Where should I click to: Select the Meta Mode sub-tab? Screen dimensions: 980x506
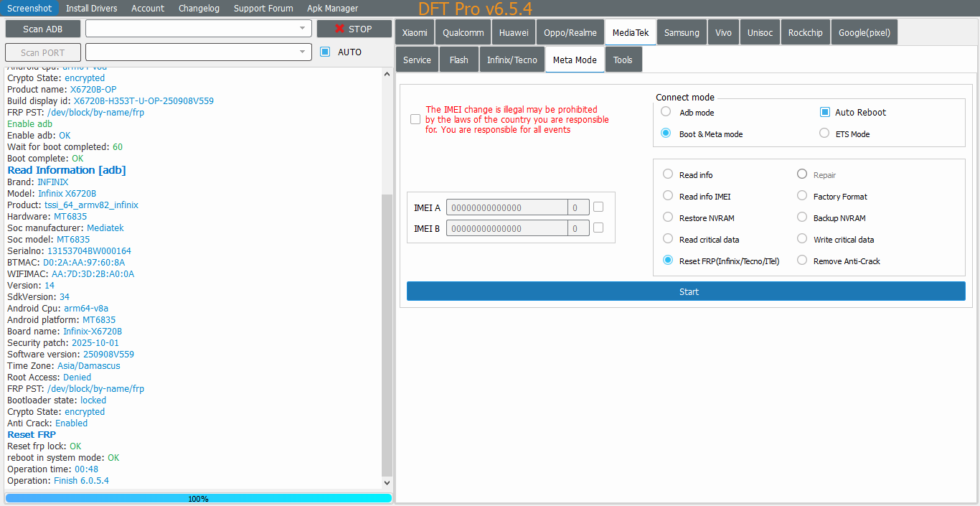[x=575, y=60]
